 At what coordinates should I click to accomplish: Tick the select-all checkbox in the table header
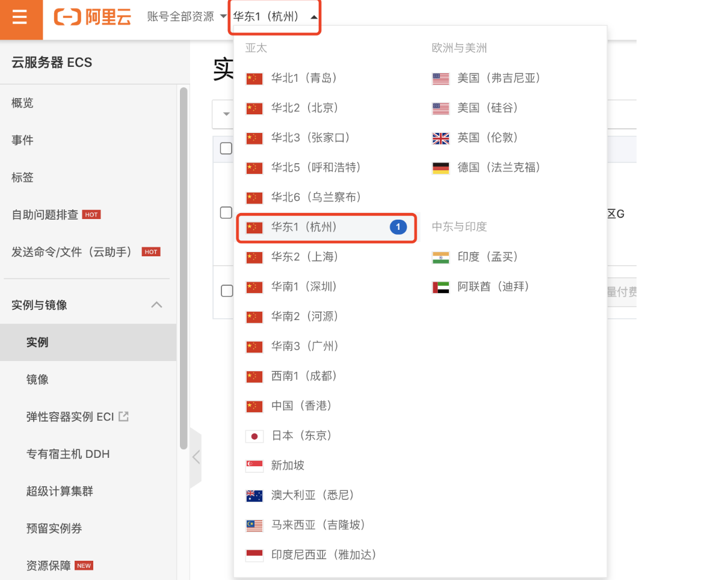pyautogui.click(x=226, y=148)
